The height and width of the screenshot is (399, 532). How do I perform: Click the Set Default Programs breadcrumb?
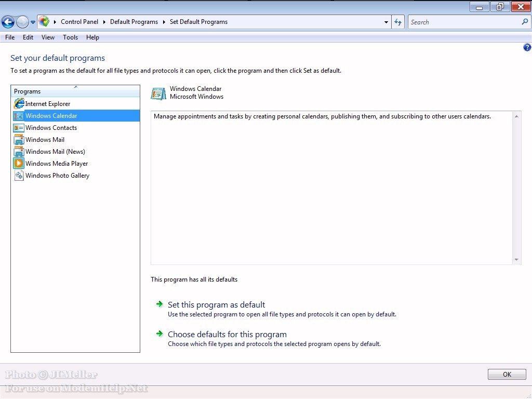coord(198,22)
